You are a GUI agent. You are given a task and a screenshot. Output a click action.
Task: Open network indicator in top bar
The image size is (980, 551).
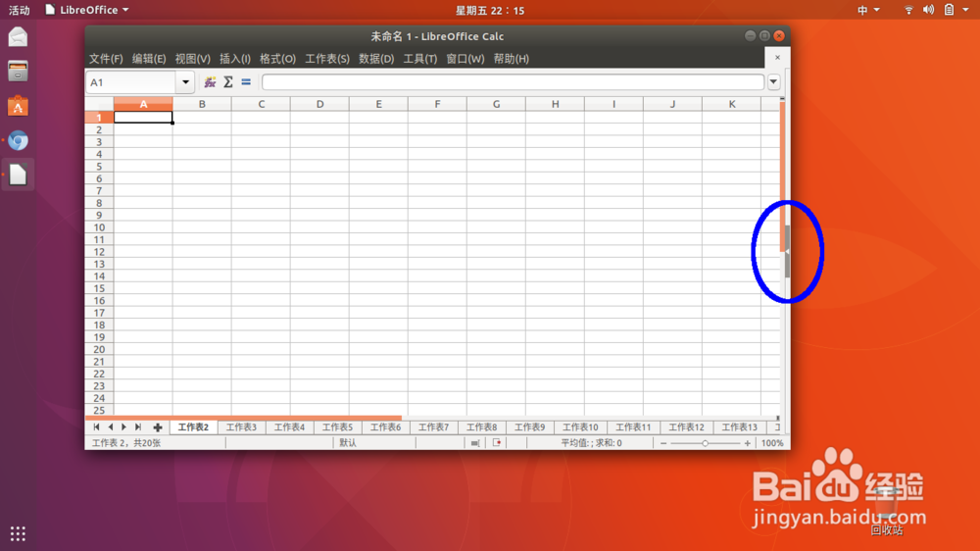[908, 10]
